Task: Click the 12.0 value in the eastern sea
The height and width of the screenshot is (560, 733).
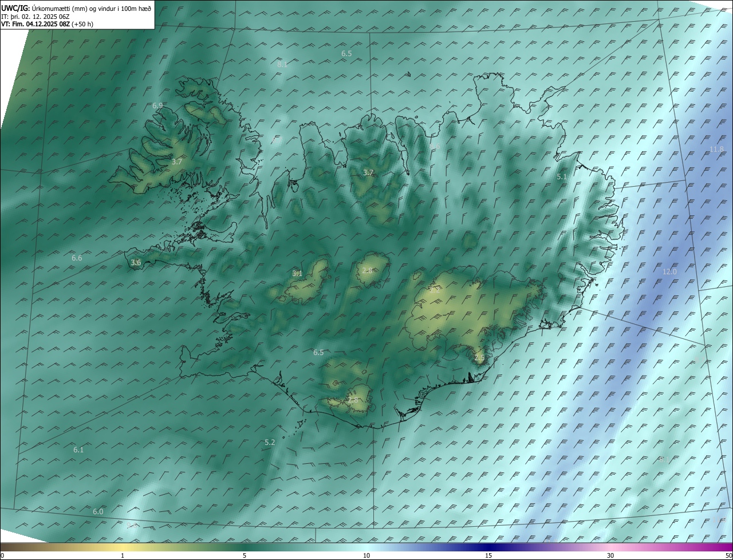Action: coord(669,272)
